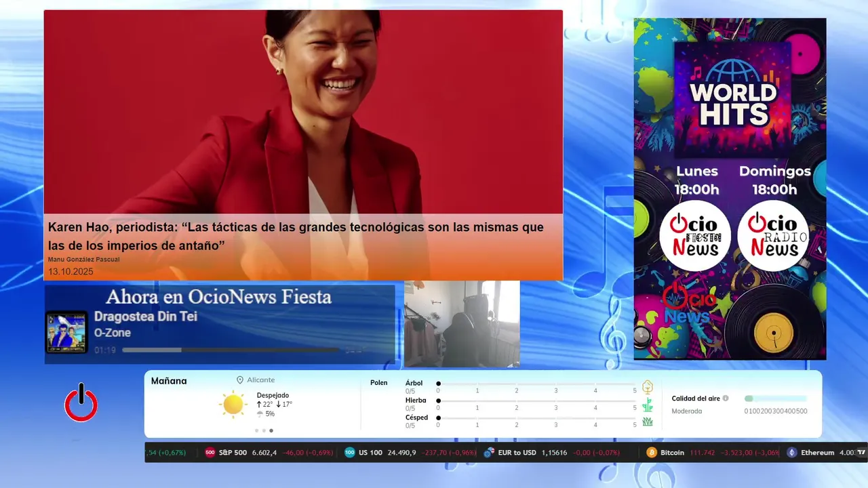Click the EUR to USD flag icon
The width and height of the screenshot is (868, 488).
click(489, 453)
